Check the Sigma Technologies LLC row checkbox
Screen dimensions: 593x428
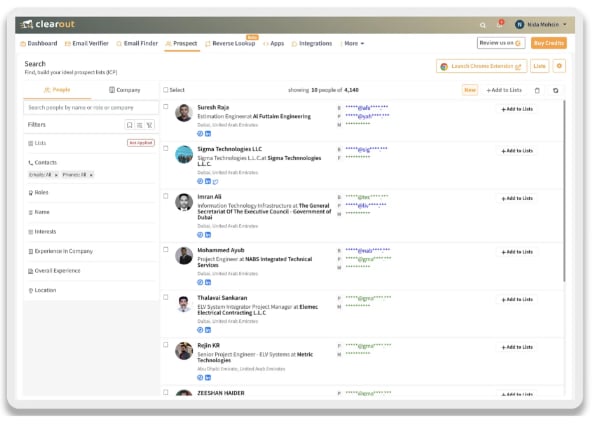click(166, 148)
